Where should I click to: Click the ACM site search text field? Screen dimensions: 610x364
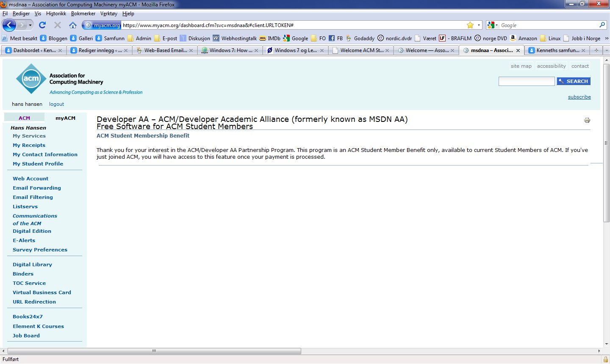click(x=527, y=81)
